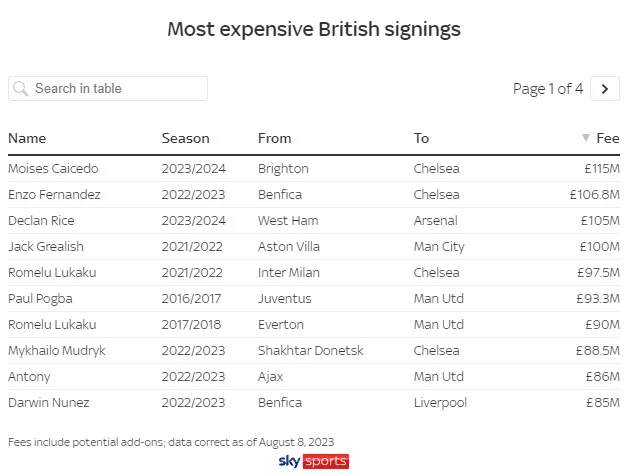Click the Fee sort arrow icon

click(x=586, y=138)
